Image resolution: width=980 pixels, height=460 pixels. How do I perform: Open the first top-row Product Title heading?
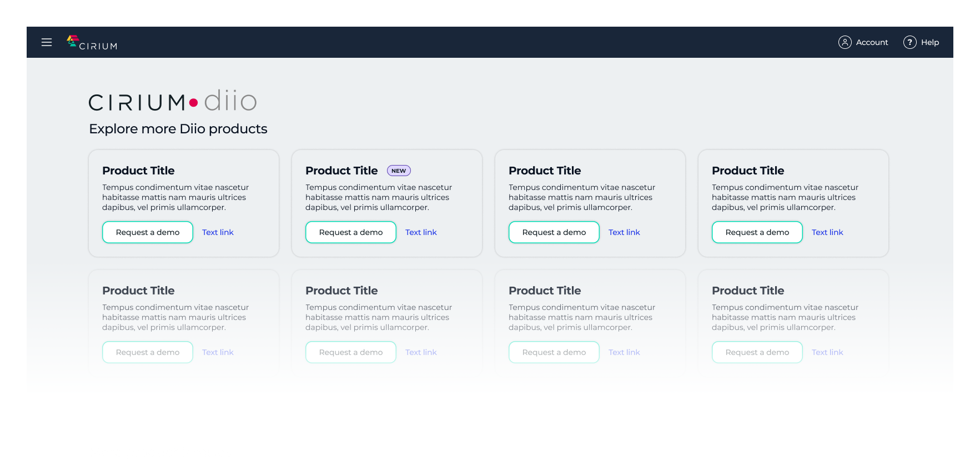tap(138, 171)
